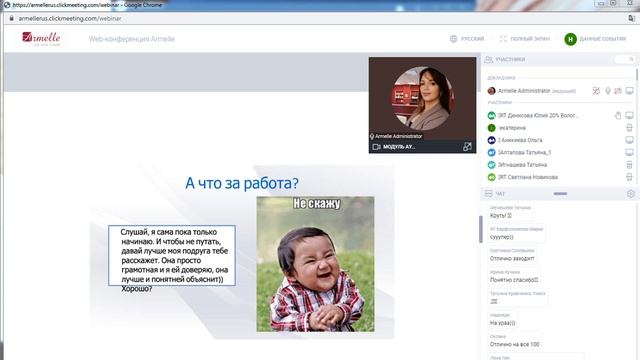Click the padlock icon in the address bar

[x=11, y=18]
